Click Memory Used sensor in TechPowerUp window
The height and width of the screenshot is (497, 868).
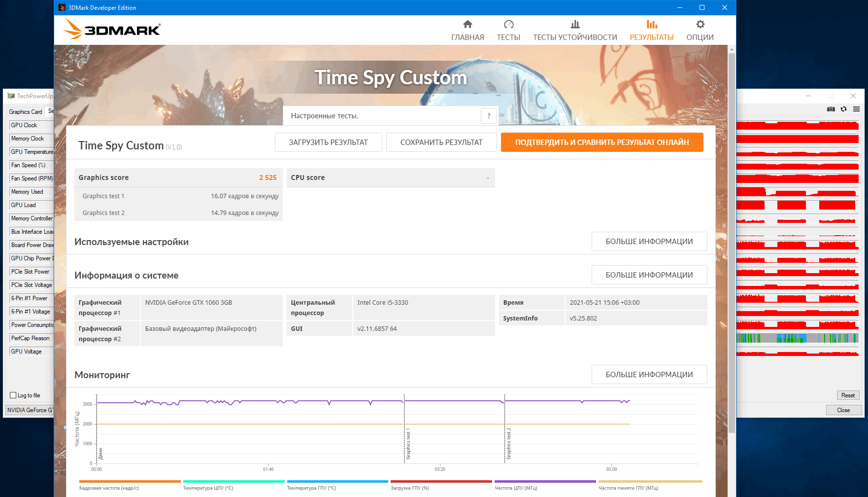(32, 192)
